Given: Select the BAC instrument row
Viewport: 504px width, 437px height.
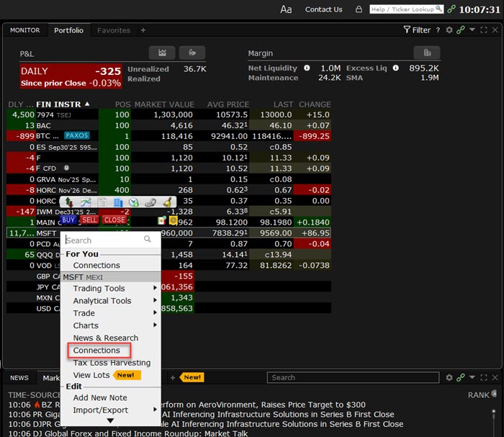Looking at the screenshot, I should point(168,125).
